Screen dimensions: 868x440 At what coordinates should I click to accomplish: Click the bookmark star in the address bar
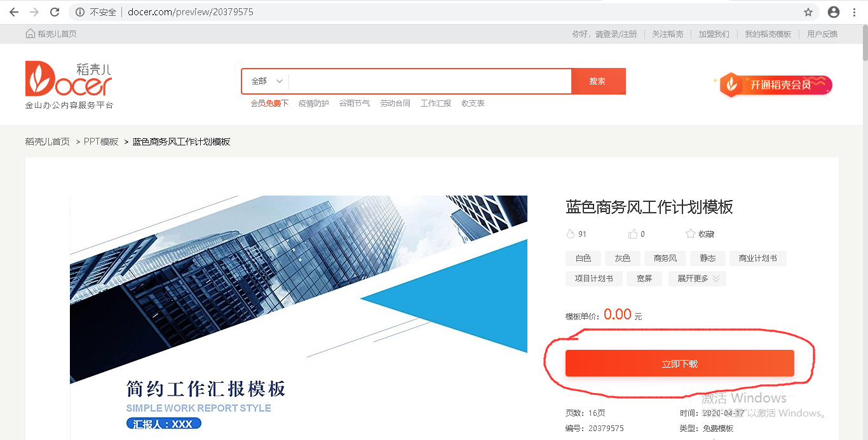point(808,11)
